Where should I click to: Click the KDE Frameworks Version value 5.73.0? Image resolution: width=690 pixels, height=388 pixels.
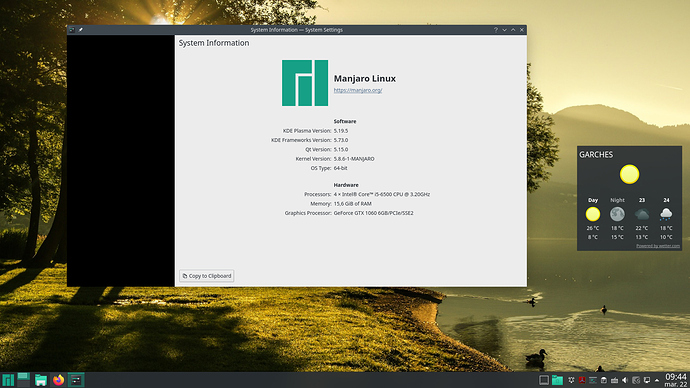(x=341, y=140)
